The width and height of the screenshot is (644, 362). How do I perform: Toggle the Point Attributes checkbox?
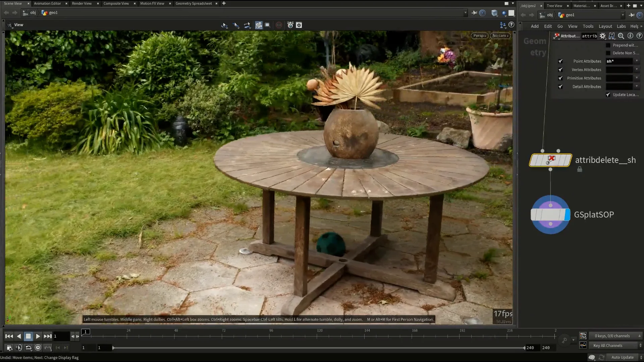560,61
